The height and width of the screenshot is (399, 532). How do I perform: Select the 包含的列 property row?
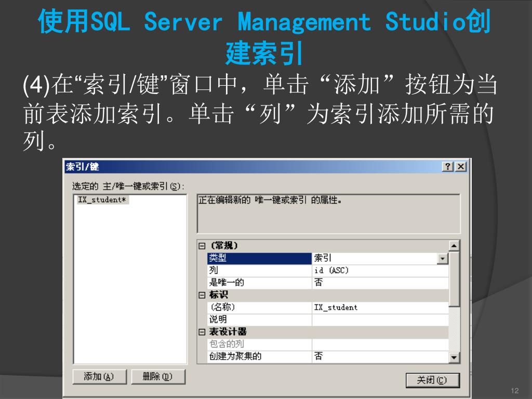(x=259, y=344)
